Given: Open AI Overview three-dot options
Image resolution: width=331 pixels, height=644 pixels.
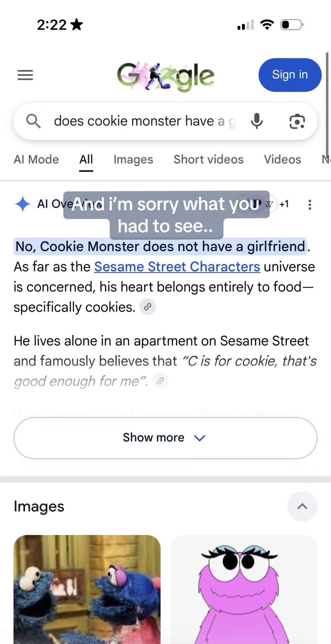Looking at the screenshot, I should [310, 205].
